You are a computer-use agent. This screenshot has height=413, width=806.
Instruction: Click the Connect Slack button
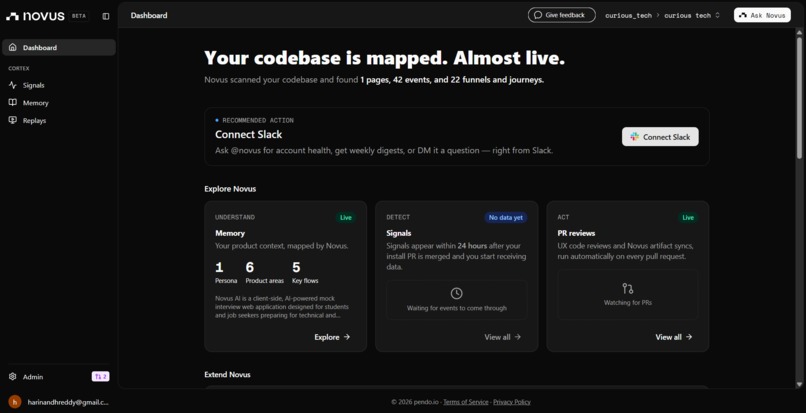tap(660, 137)
